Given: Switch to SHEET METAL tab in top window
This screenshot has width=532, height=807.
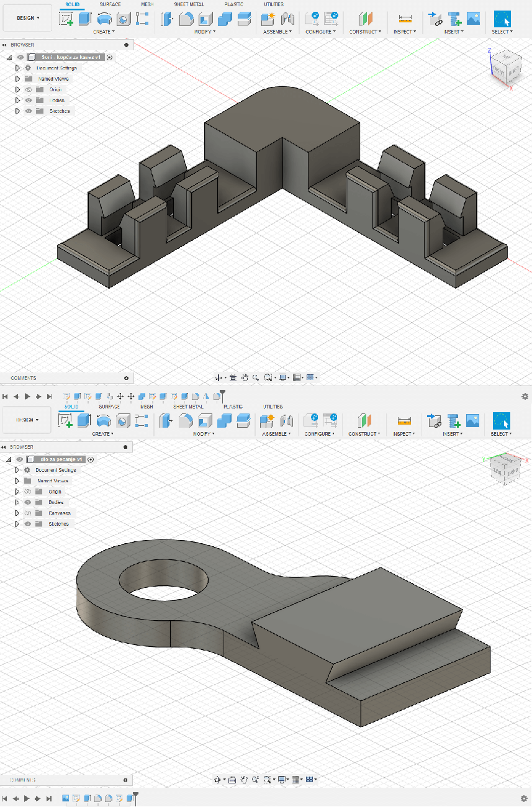Looking at the screenshot, I should tap(188, 4).
